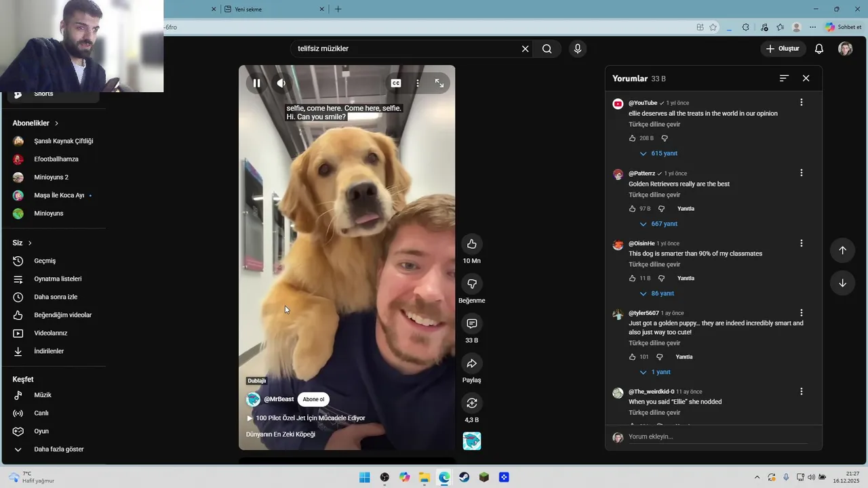Open options for the @OisinHe comment
Viewport: 868px width, 488px height.
coord(801,243)
